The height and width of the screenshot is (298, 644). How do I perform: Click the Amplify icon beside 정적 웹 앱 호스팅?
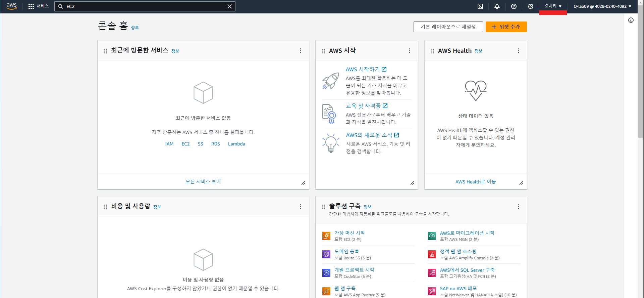coord(432,254)
